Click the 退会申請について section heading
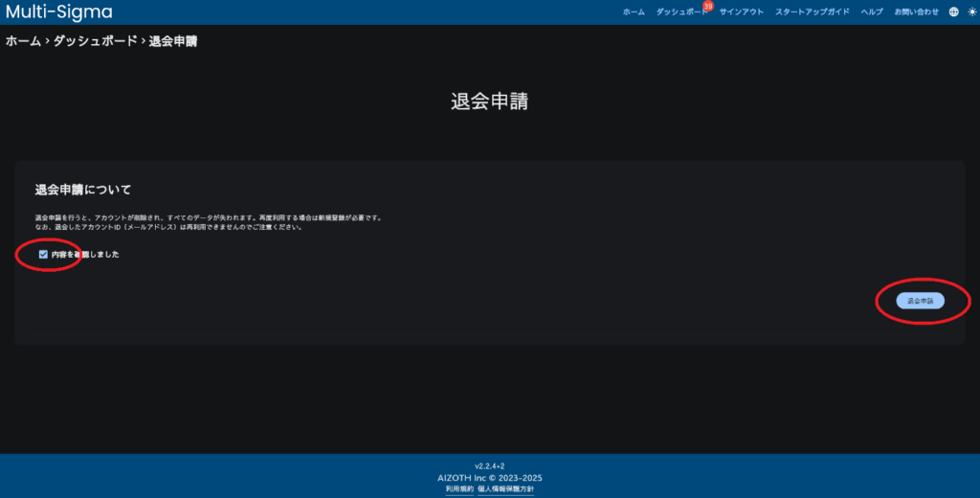This screenshot has width=980, height=498. click(x=83, y=190)
